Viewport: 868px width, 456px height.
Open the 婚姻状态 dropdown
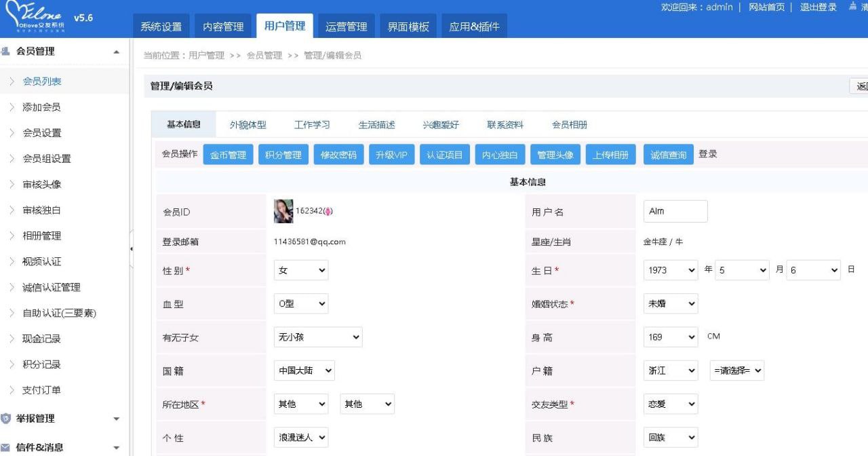tap(670, 304)
